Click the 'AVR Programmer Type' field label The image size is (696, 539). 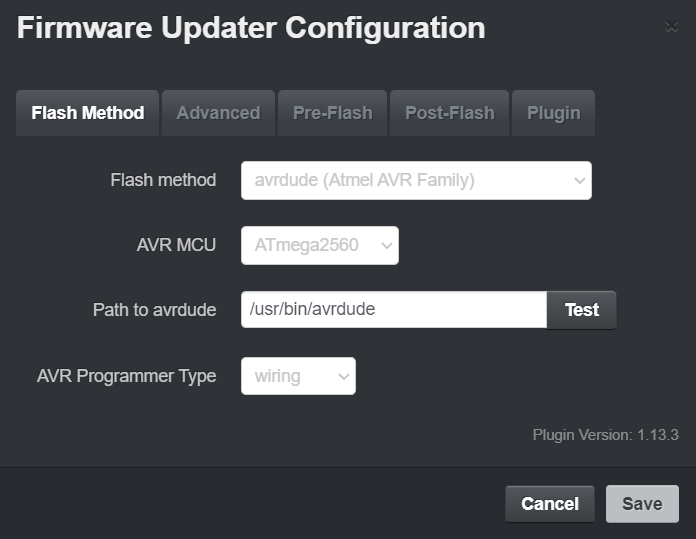coord(126,376)
